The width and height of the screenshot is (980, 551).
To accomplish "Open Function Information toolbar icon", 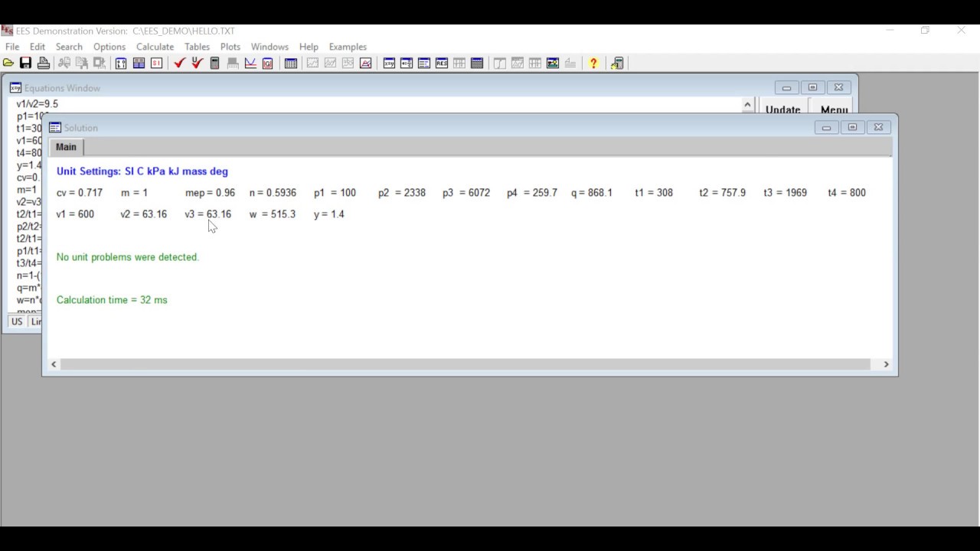I will tap(138, 63).
